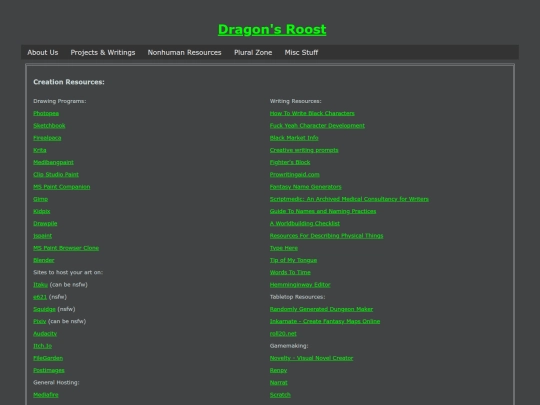Screen dimensions: 540x405
Task: Open Creative writing prompts link
Action: coord(304,150)
